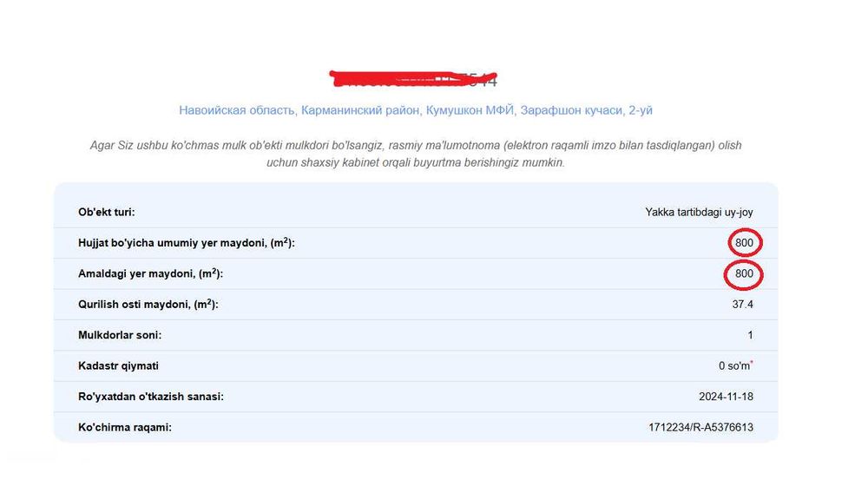Select the 'Amaldagi yer maydoni' label
The image size is (868, 493).
pyautogui.click(x=151, y=273)
